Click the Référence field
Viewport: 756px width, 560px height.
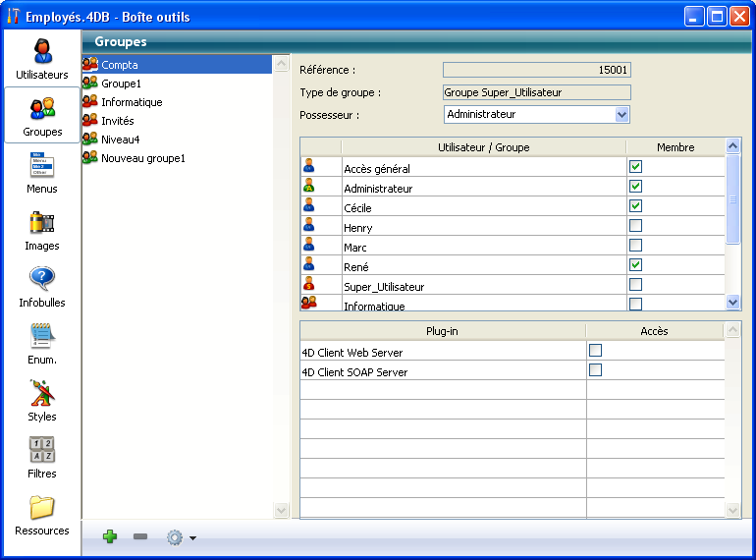(536, 70)
